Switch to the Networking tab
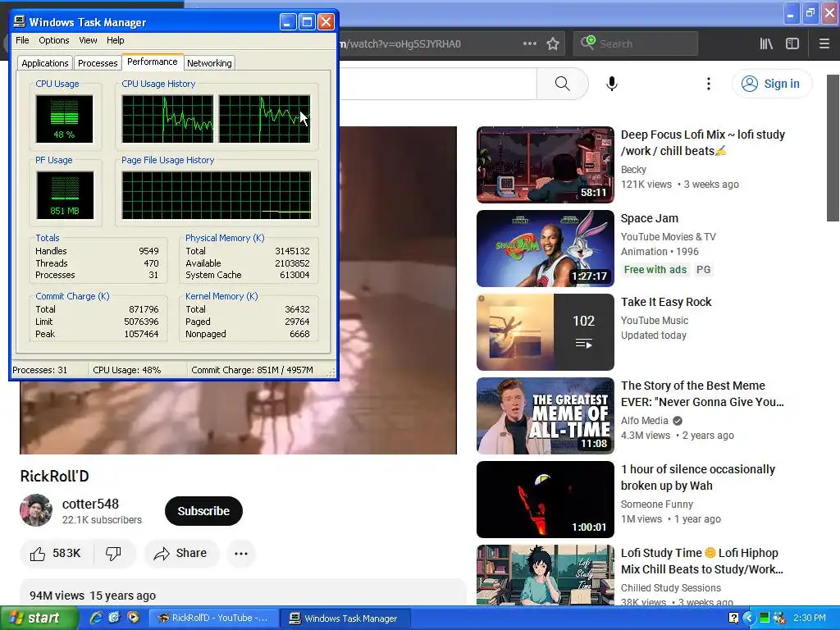Viewport: 840px width, 630px height. 209,63
